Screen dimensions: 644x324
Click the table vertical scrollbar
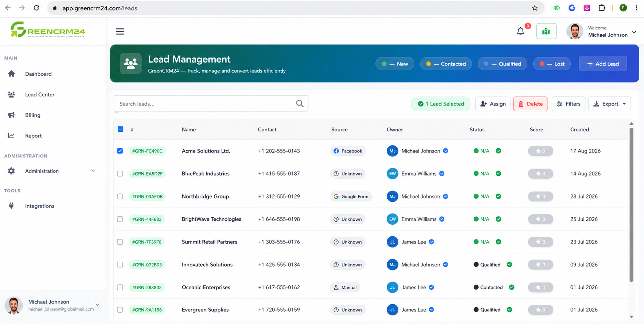[631, 204]
